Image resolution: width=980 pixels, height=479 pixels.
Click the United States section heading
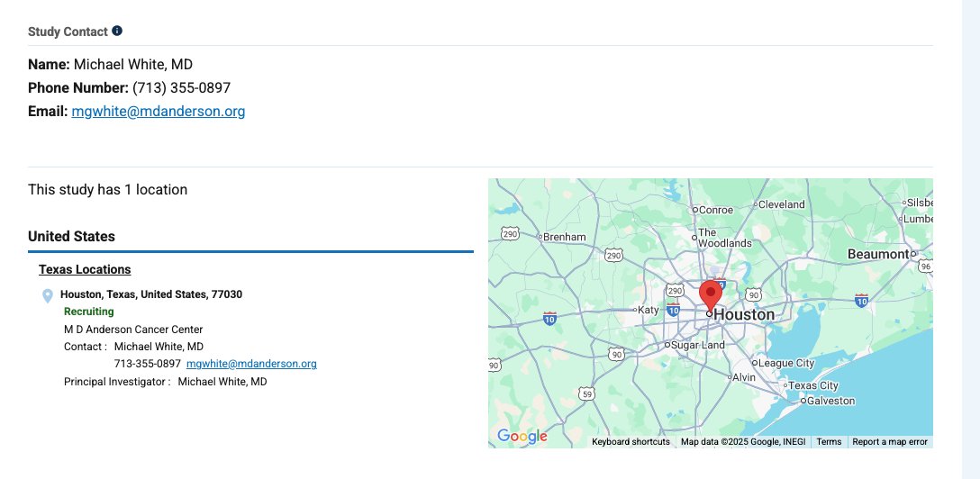pyautogui.click(x=71, y=237)
